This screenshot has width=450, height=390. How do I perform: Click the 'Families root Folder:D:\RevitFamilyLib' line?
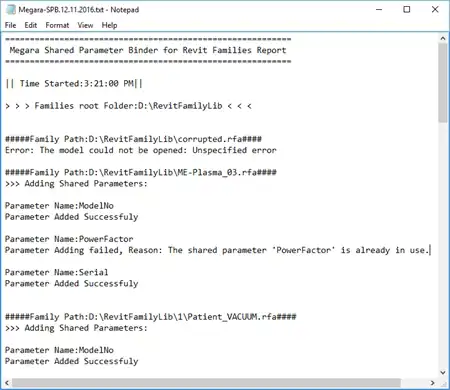tap(128, 106)
